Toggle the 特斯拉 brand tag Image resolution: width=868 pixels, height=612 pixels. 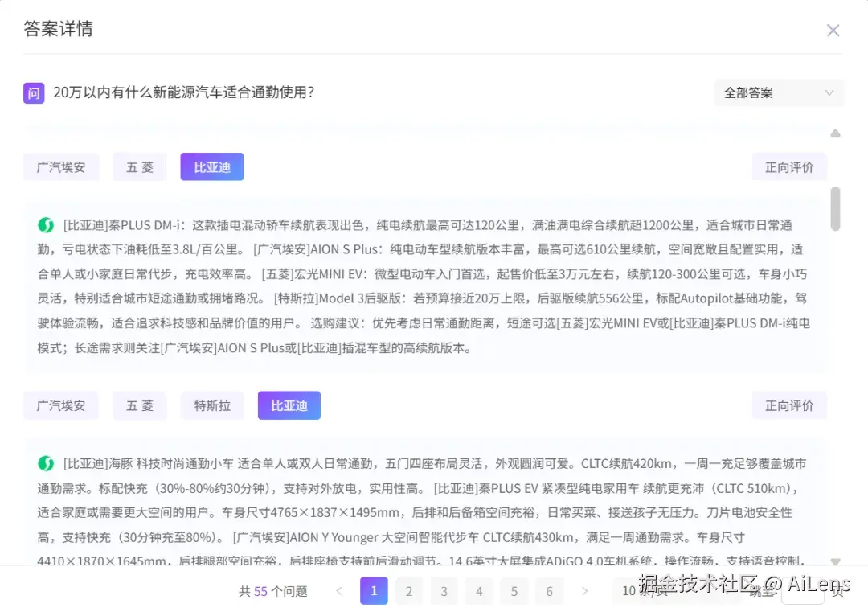tap(212, 405)
